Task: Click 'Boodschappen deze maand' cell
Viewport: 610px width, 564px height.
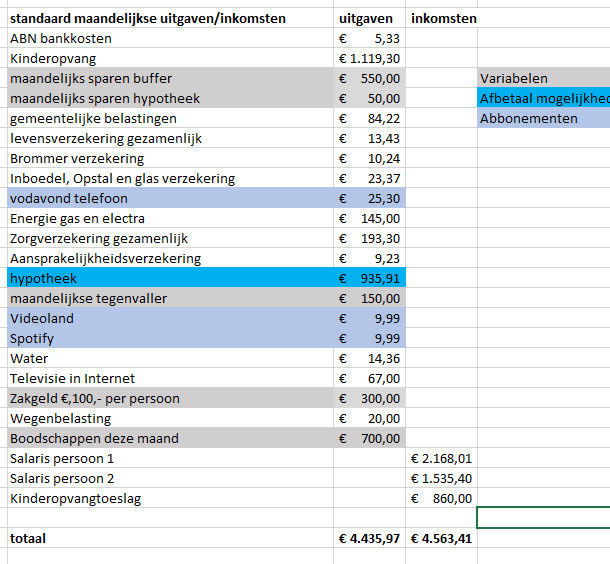Action: tap(170, 439)
